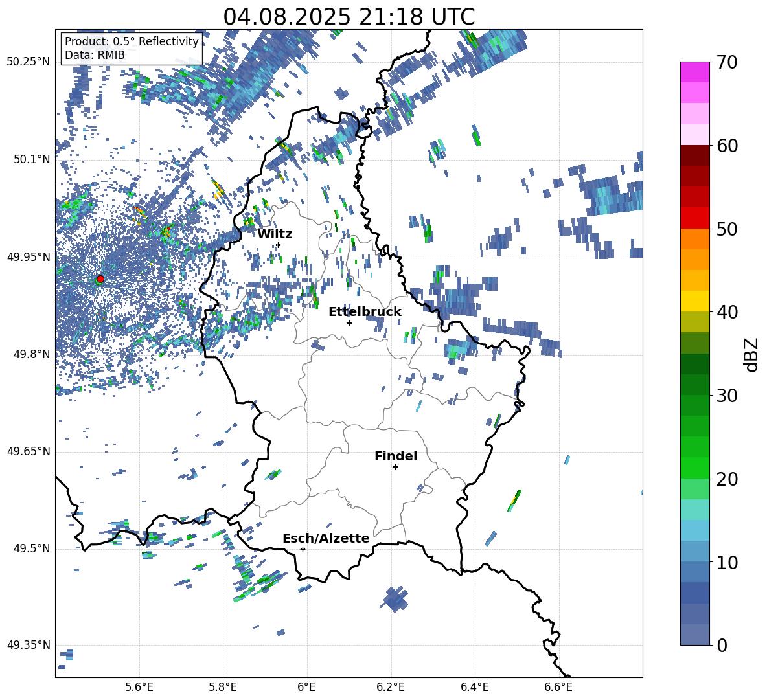Click the 5.8°E longitude label
The height and width of the screenshot is (700, 767).
tap(223, 688)
